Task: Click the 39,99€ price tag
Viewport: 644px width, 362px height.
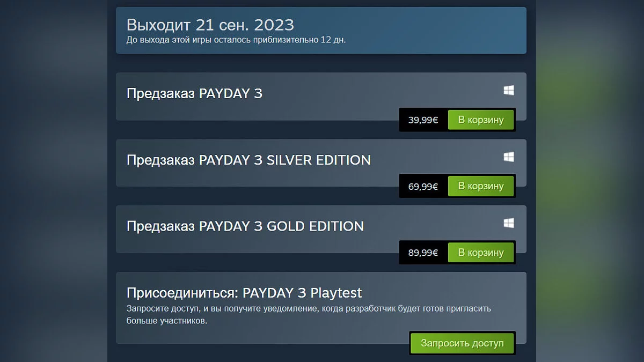Action: coord(423,120)
